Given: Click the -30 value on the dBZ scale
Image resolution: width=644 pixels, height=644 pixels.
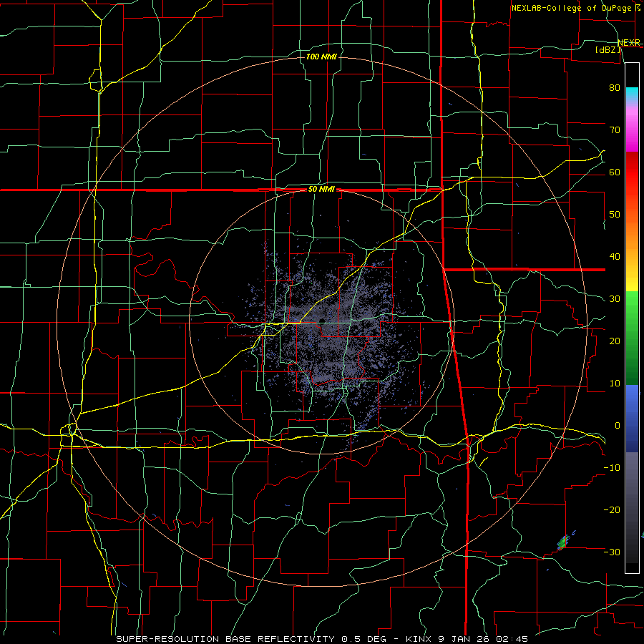Looking at the screenshot, I should (612, 552).
